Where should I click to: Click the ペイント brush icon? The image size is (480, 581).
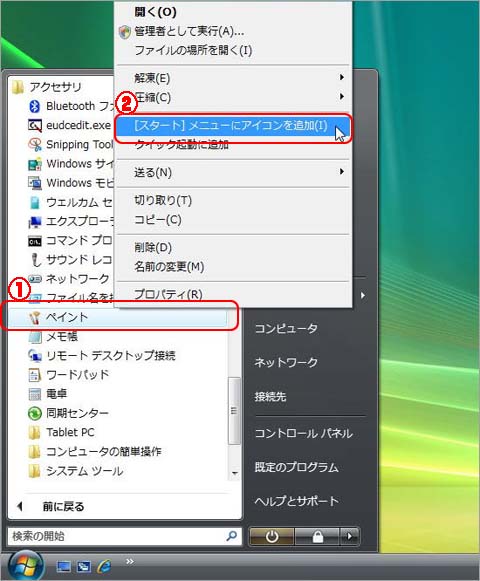34,318
